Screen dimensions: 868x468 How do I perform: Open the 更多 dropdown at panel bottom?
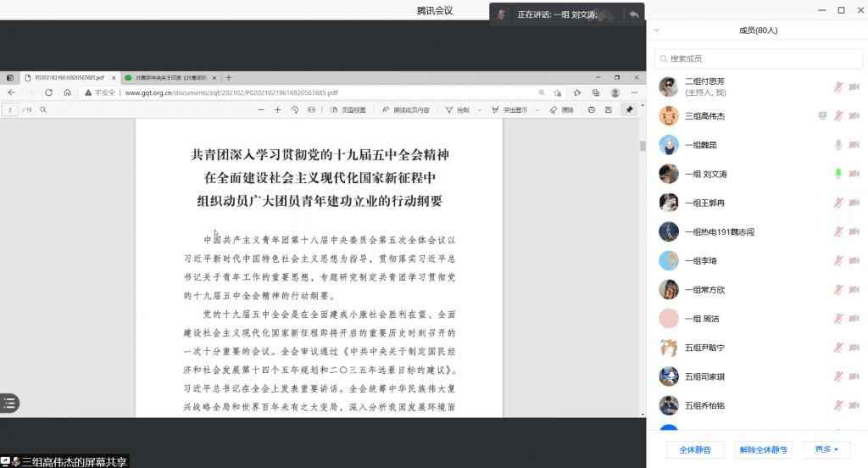826,449
